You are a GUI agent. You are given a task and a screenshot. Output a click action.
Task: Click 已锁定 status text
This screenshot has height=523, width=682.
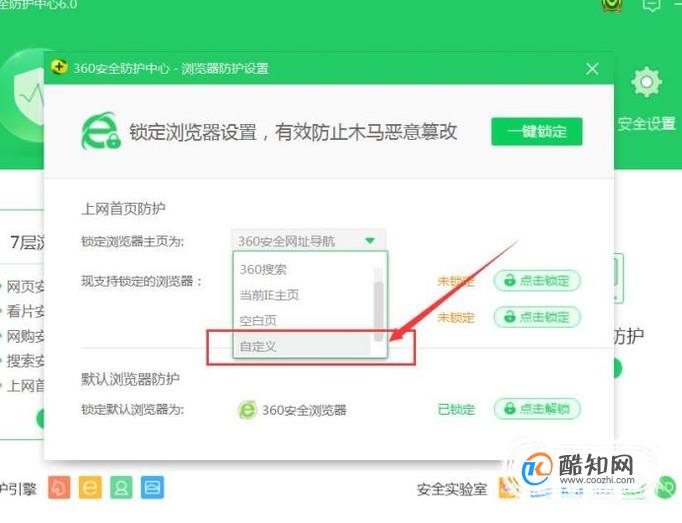coord(456,409)
